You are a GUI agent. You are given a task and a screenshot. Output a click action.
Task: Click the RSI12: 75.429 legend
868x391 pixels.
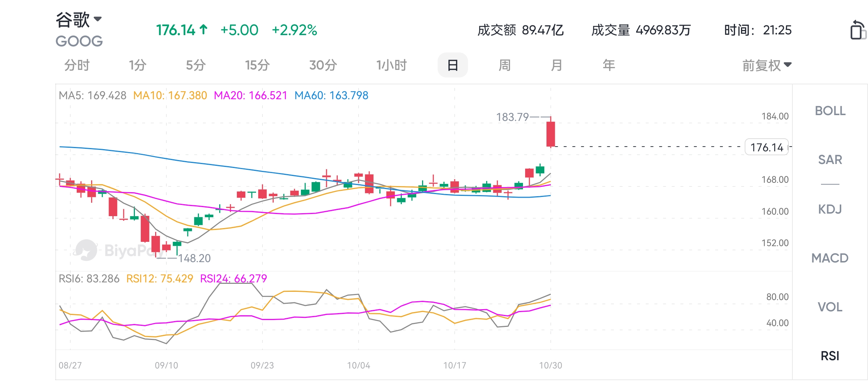159,279
